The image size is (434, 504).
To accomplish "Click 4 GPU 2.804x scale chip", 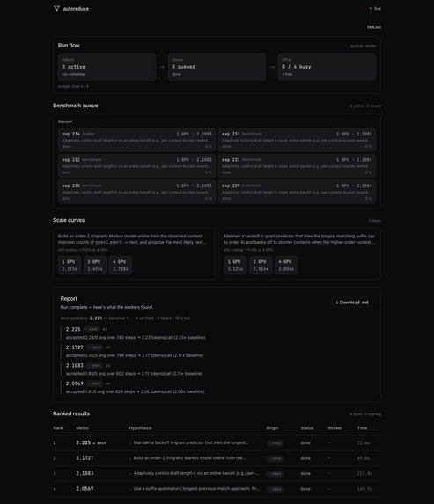I will (286, 265).
